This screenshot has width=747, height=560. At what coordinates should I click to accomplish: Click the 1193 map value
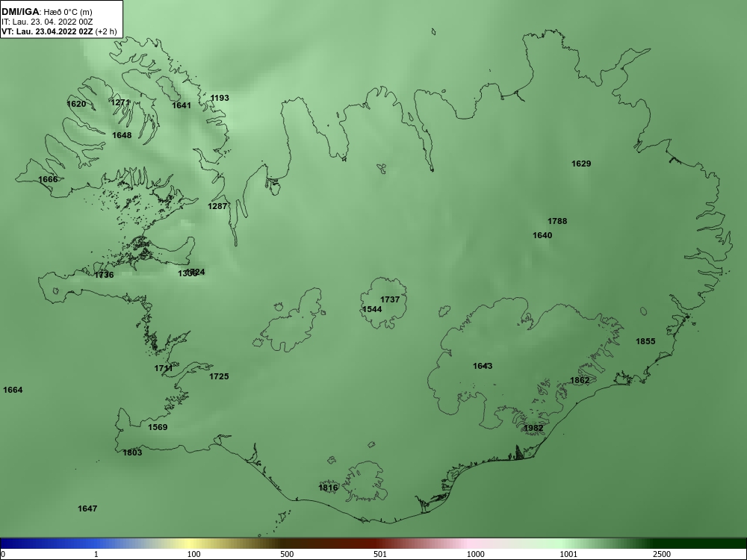[220, 98]
